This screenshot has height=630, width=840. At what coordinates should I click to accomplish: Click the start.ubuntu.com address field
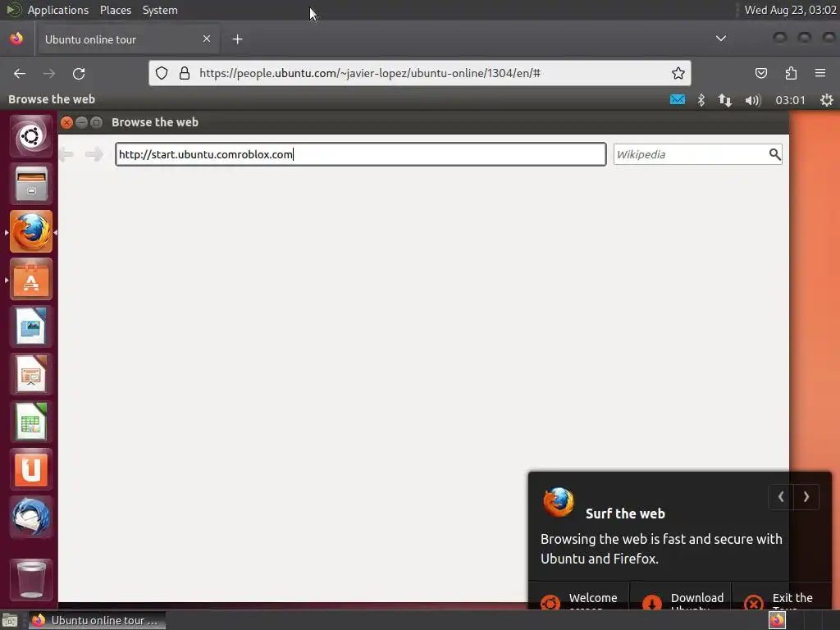coord(361,154)
